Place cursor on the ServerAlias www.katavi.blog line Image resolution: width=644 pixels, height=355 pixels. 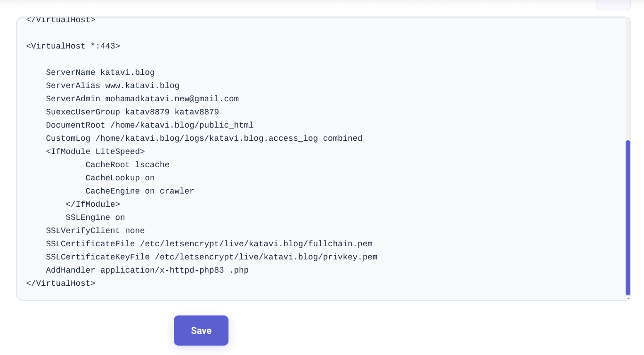click(x=112, y=86)
